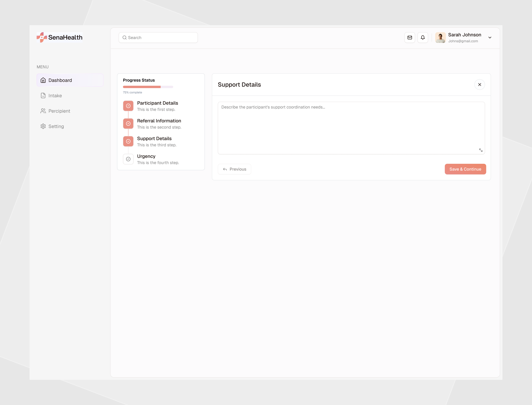Open the notifications bell icon
This screenshot has height=405, width=532.
(423, 37)
